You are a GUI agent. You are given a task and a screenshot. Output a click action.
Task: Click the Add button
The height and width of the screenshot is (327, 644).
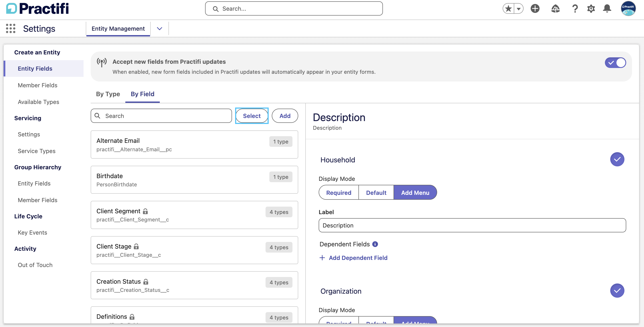(285, 116)
